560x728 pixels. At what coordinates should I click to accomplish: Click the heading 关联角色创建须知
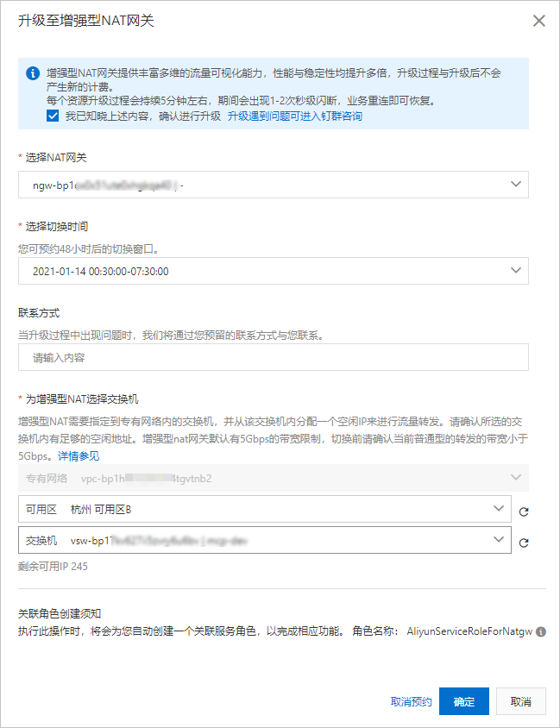(60, 614)
